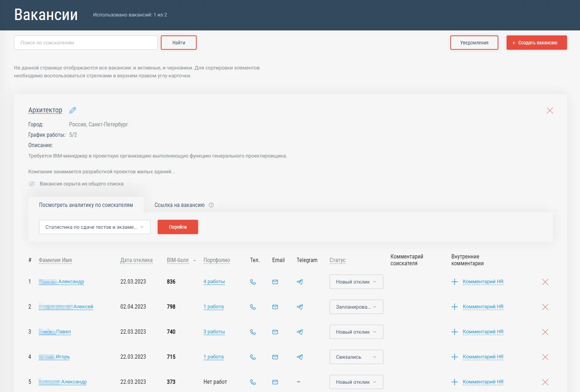The width and height of the screenshot is (580, 392).
Task: Click the date 02.04.2023 cell
Action: [133, 307]
